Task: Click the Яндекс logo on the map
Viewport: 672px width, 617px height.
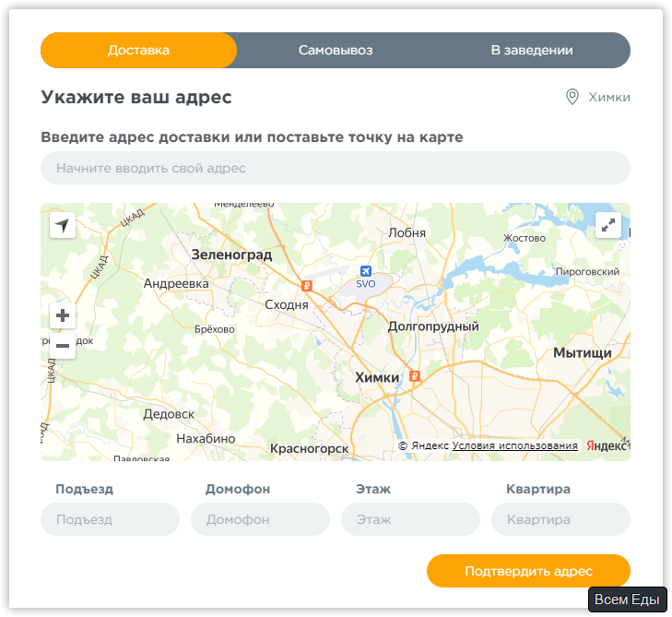Action: pyautogui.click(x=607, y=446)
